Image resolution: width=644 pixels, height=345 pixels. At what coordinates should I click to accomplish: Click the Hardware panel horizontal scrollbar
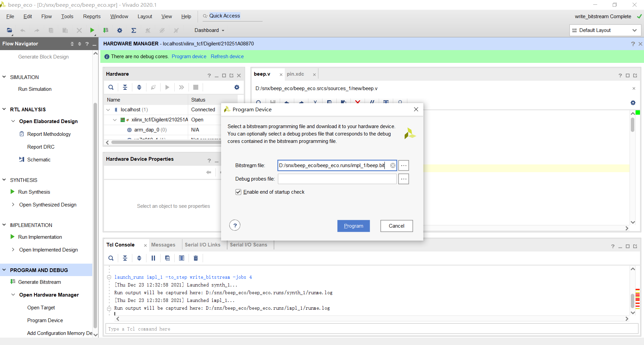166,142
